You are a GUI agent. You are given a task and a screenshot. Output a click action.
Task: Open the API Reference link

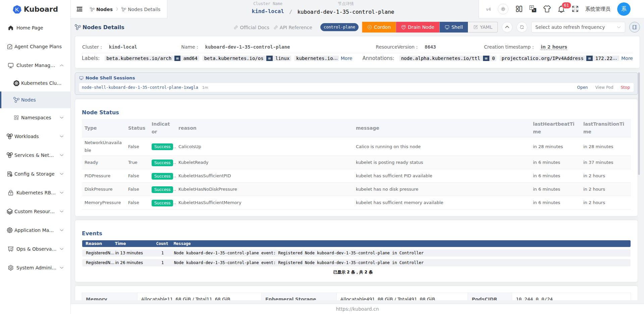(x=293, y=27)
